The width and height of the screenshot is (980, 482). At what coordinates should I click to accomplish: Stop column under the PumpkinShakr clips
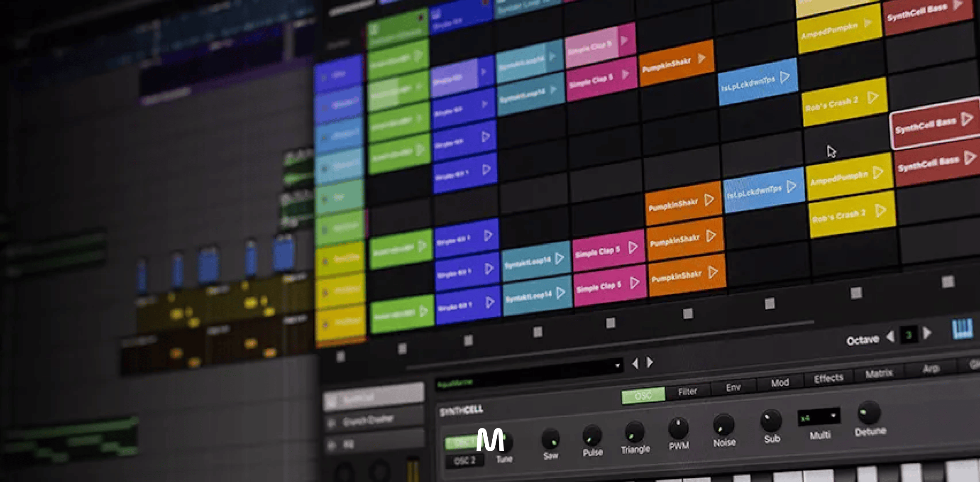tap(688, 313)
